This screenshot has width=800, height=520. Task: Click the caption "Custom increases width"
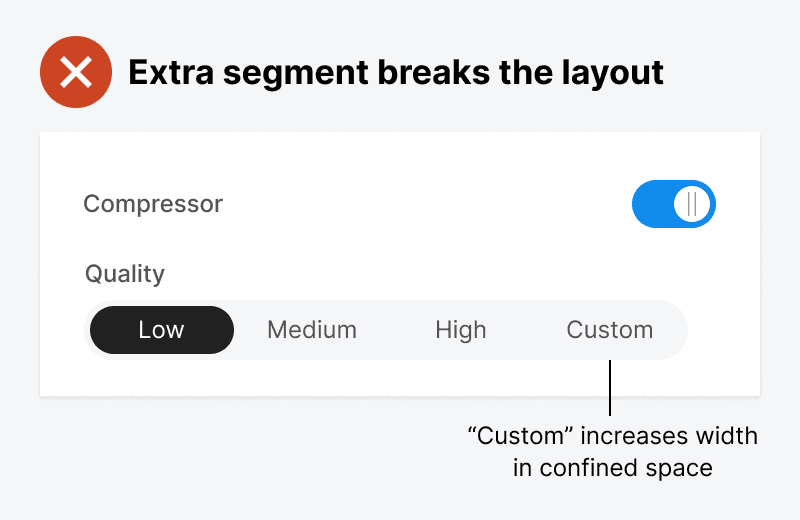coord(612,436)
